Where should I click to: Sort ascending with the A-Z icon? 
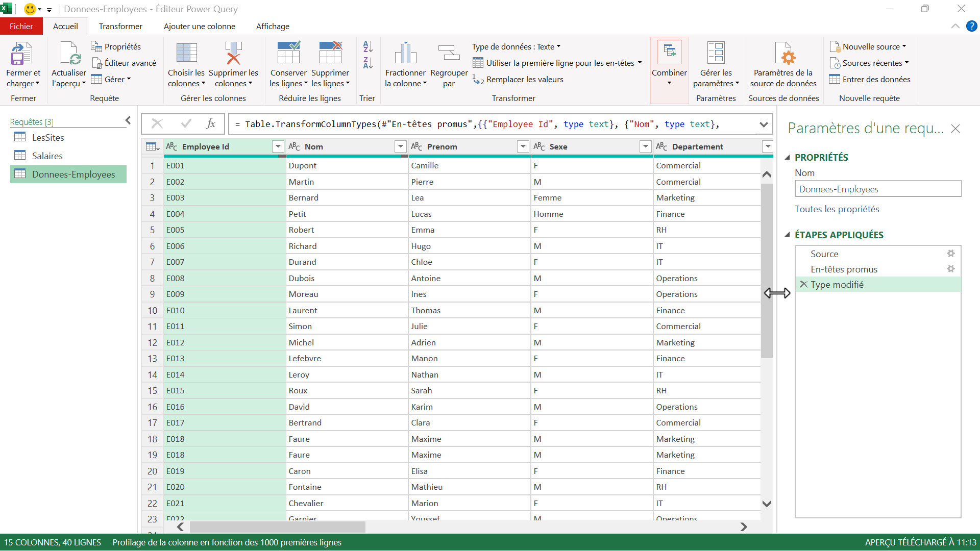368,47
